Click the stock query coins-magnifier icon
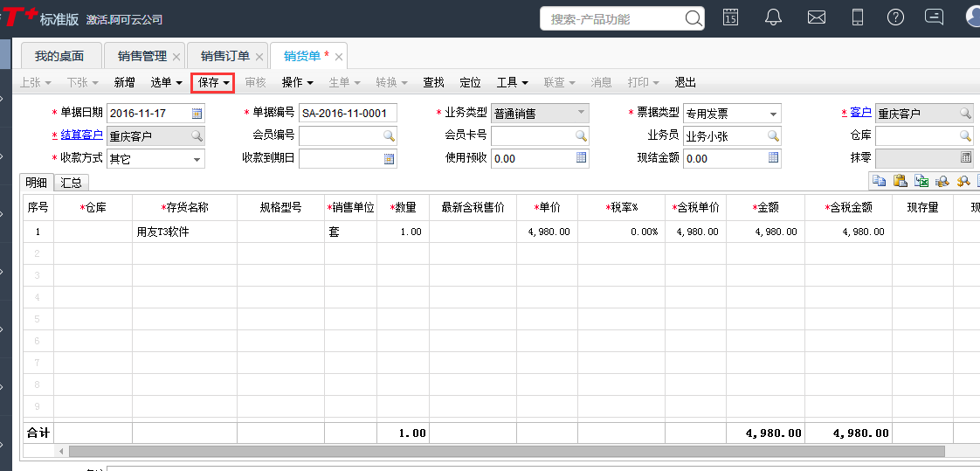The width and height of the screenshot is (980, 471). tap(942, 181)
